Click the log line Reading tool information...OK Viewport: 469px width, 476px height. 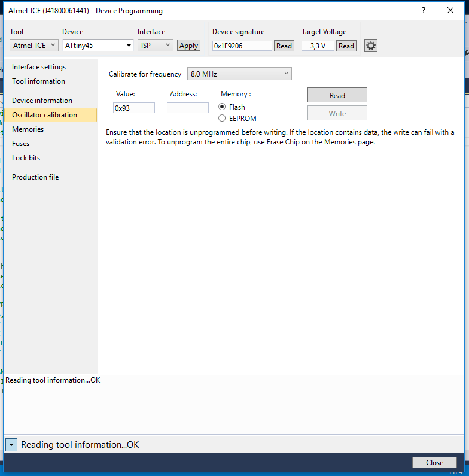(53, 380)
